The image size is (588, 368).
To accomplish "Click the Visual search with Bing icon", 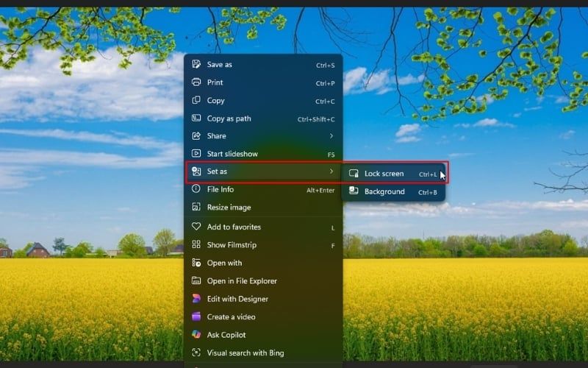I will coord(196,353).
